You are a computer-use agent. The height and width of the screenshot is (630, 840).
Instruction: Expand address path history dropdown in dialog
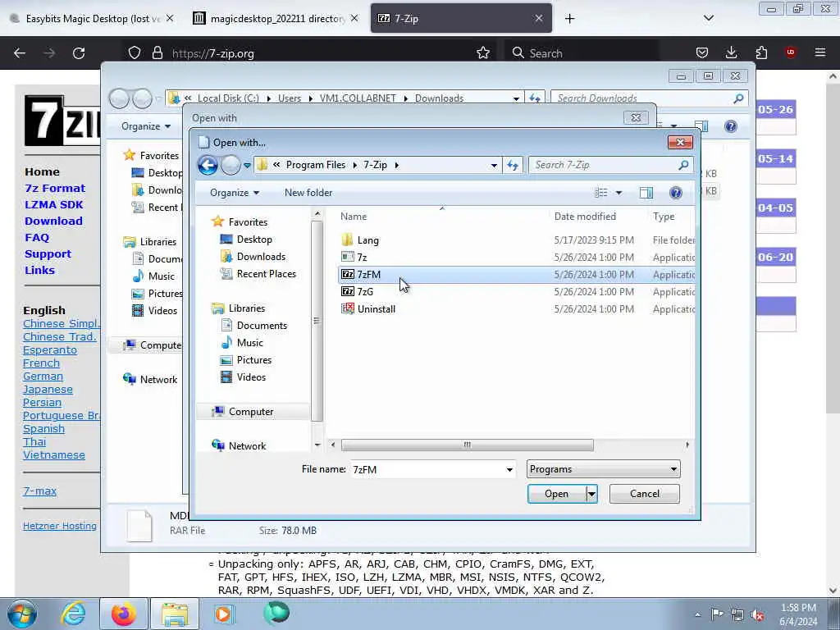point(494,165)
